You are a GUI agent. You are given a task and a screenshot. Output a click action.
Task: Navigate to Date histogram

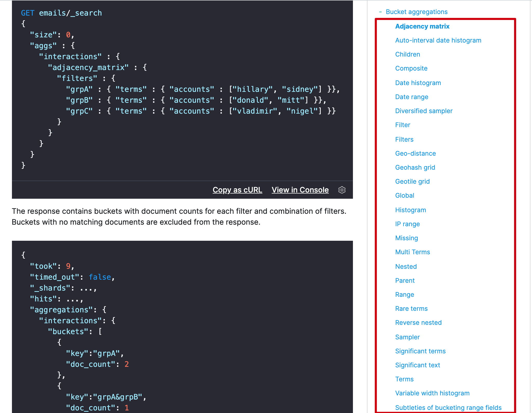pyautogui.click(x=418, y=83)
